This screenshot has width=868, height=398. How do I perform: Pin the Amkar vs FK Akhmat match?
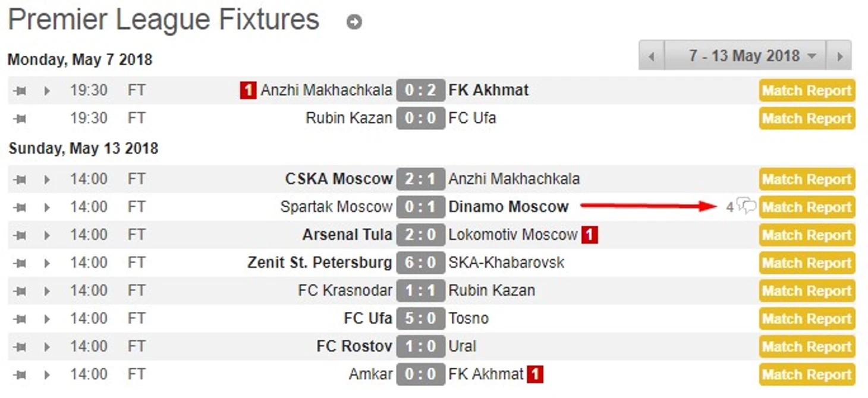tap(20, 375)
